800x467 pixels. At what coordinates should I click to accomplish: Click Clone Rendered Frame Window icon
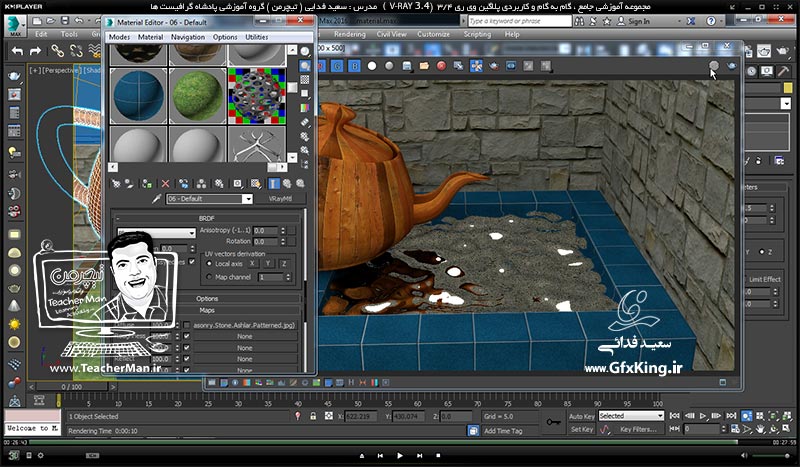click(x=459, y=66)
